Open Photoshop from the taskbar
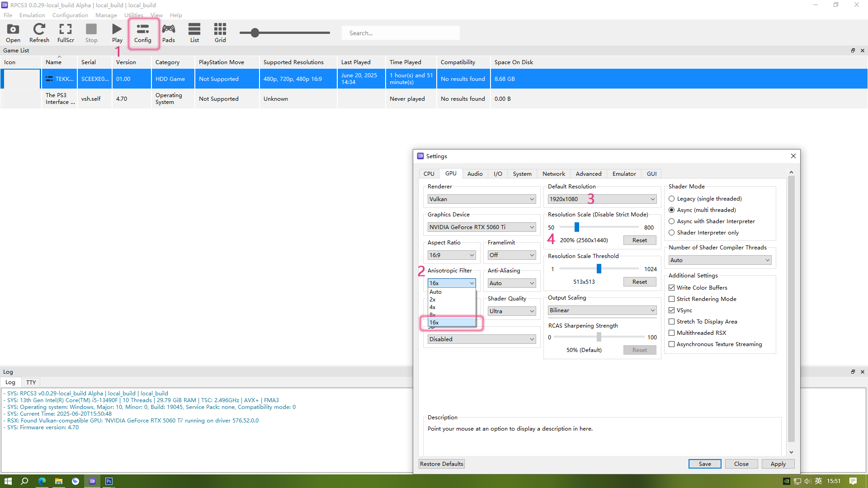The width and height of the screenshot is (868, 488). pyautogui.click(x=109, y=481)
